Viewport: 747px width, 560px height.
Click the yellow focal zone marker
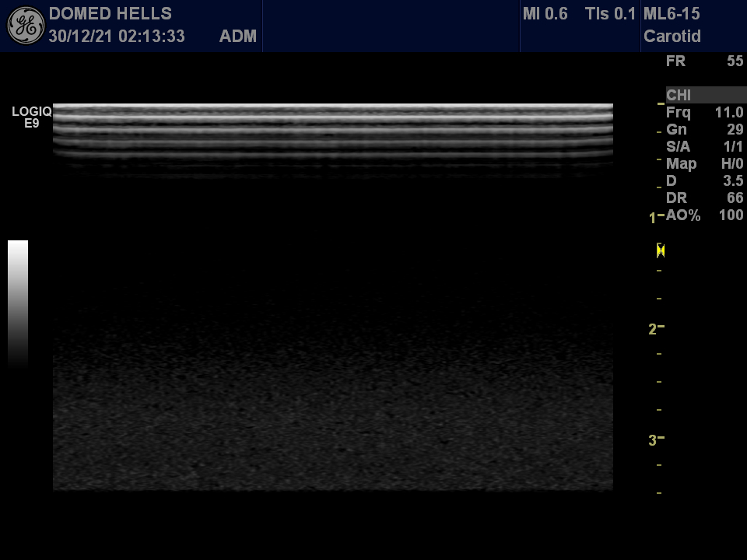pyautogui.click(x=661, y=250)
